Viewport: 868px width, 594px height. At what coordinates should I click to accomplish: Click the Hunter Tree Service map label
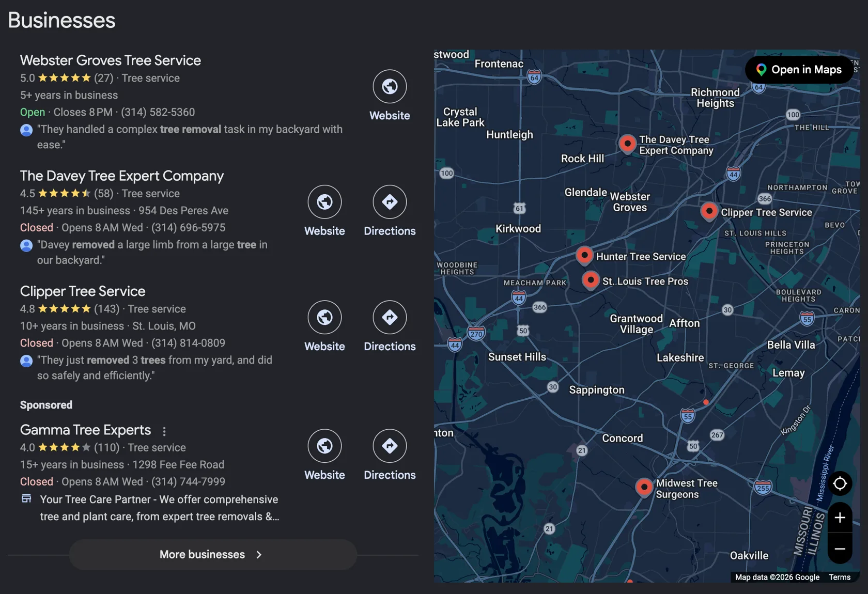641,257
